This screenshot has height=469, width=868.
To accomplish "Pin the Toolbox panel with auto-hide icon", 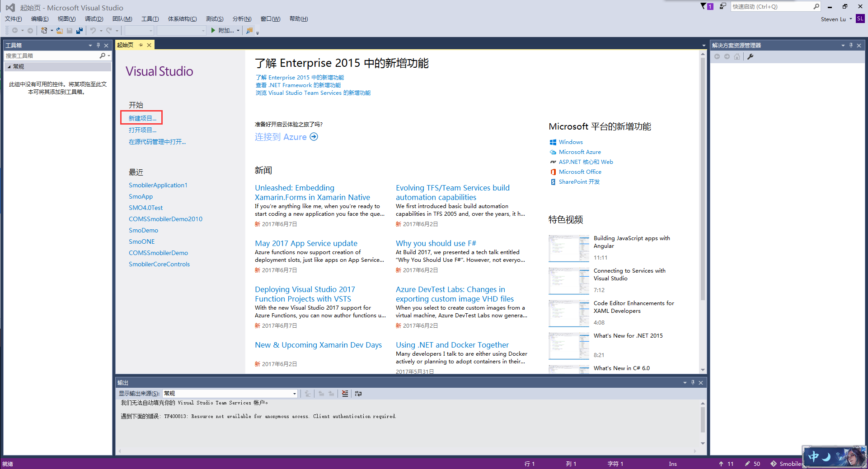I will pos(98,45).
